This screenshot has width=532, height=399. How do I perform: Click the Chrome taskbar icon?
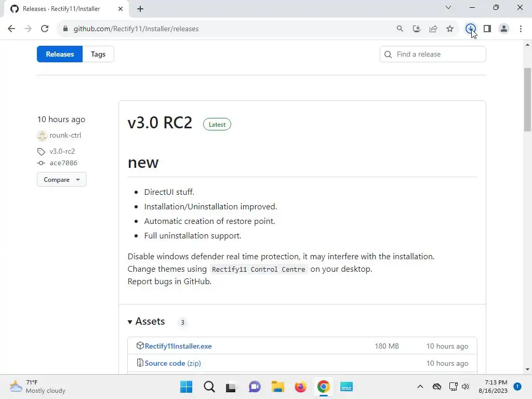324,387
